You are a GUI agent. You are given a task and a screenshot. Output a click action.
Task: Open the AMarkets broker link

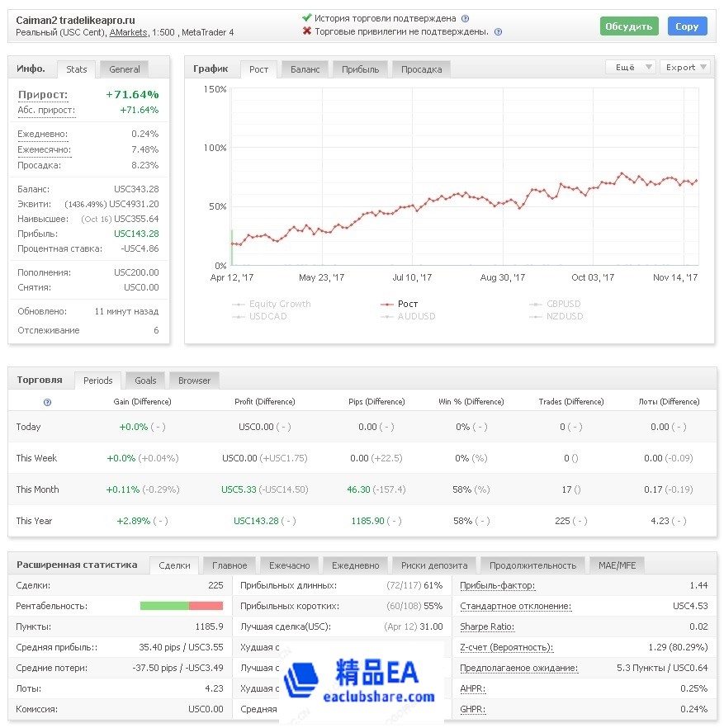pyautogui.click(x=129, y=32)
